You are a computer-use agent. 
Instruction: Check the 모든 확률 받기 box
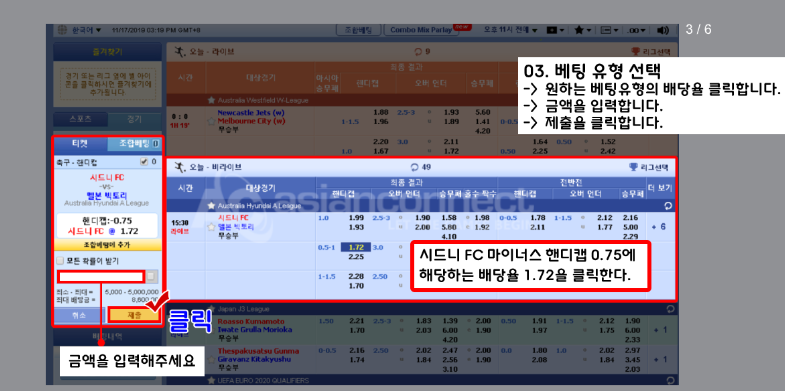60,261
